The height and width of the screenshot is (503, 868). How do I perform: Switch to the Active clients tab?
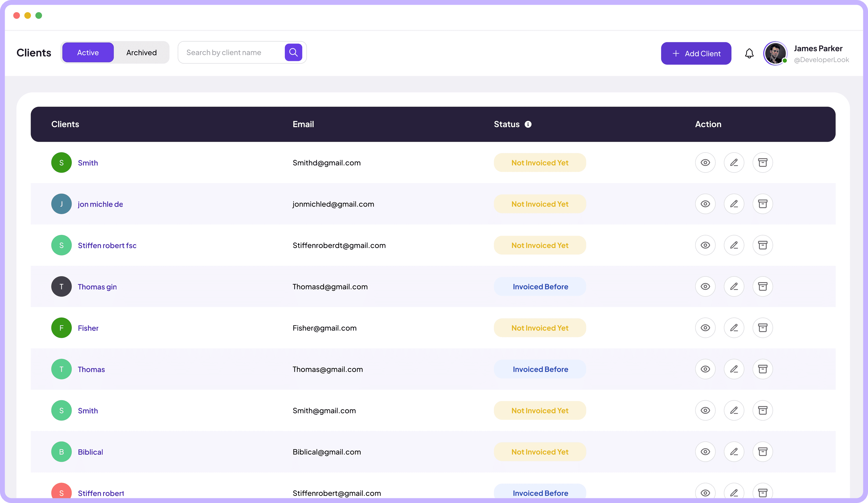click(x=87, y=52)
